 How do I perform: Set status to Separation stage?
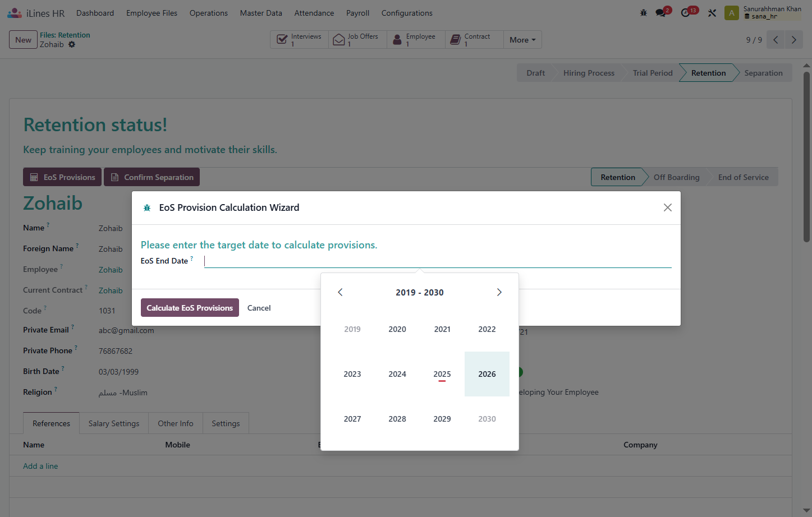pyautogui.click(x=763, y=73)
